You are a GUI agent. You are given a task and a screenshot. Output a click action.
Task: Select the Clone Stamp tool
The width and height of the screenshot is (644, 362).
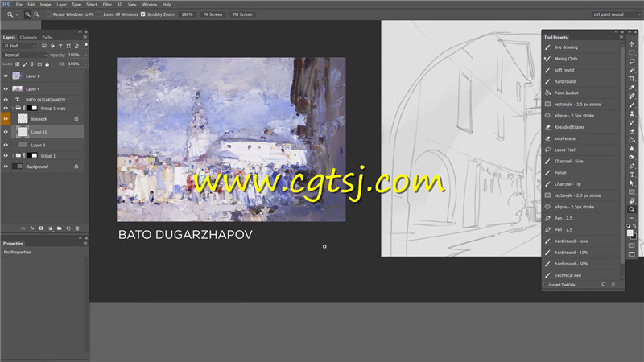632,113
